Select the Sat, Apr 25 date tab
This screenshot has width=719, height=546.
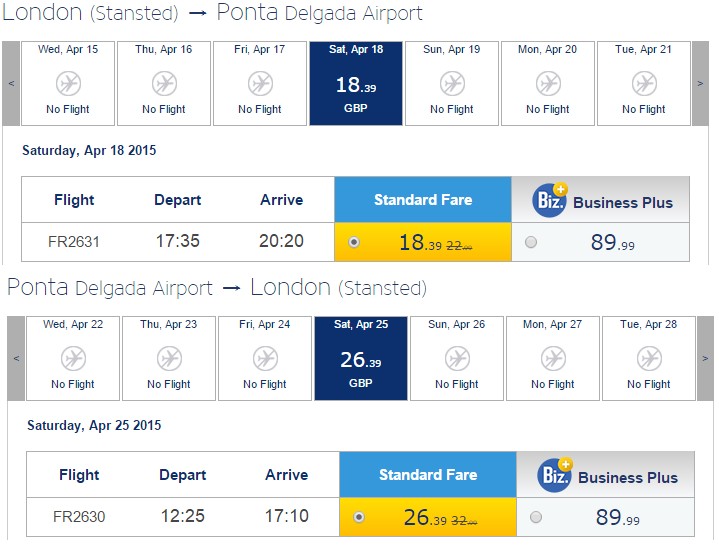(361, 358)
